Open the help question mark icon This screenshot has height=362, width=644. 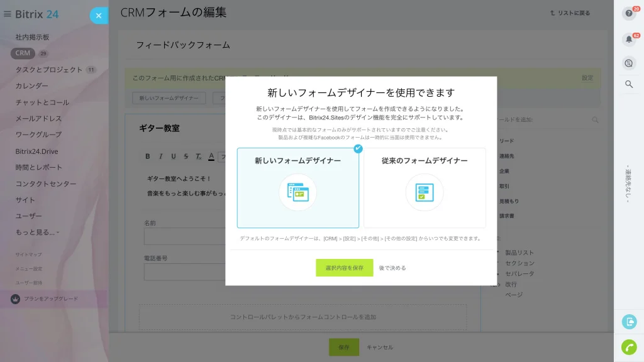(x=628, y=14)
